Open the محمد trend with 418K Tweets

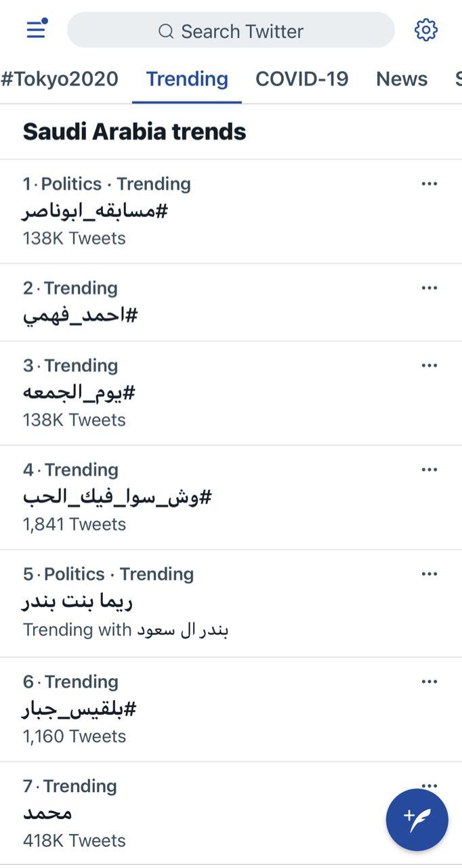[47, 814]
